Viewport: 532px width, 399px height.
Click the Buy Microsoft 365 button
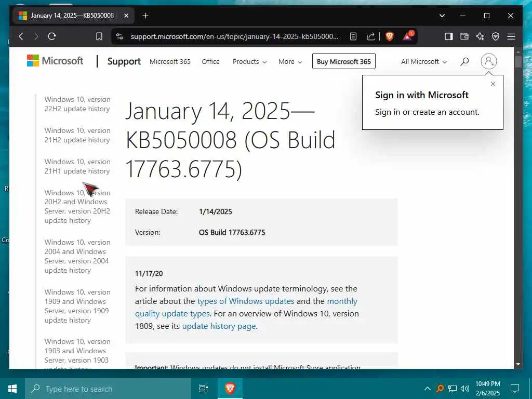[x=344, y=61]
